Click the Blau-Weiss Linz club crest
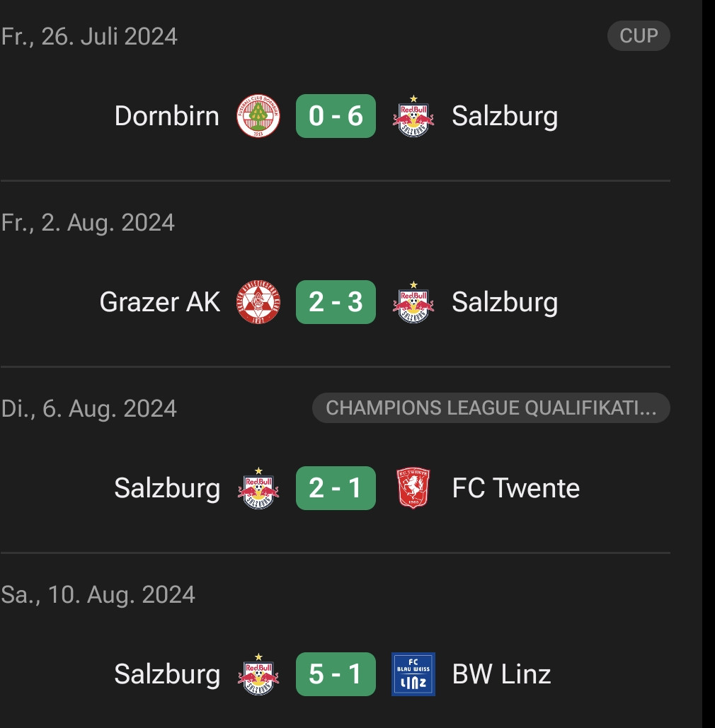Viewport: 715px width, 728px height. coord(413,674)
